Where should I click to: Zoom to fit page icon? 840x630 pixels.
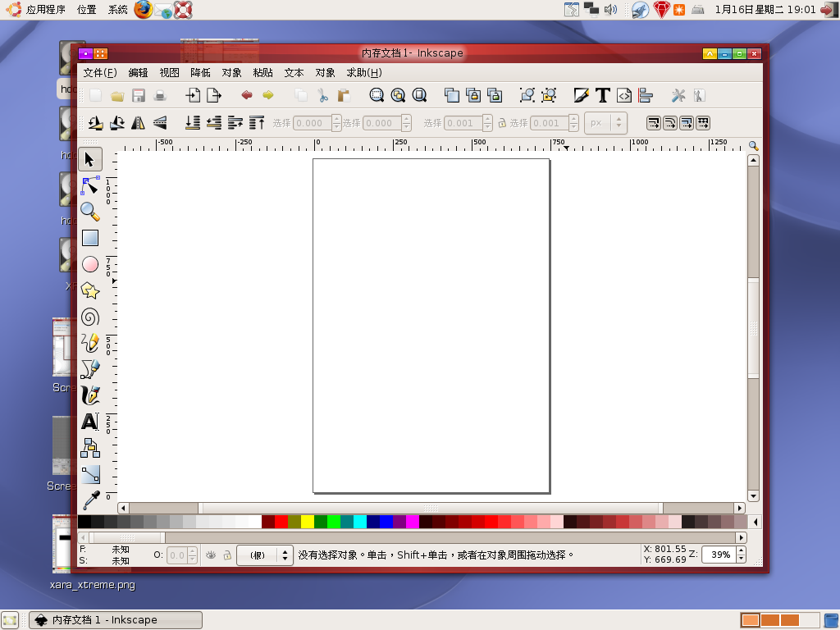(419, 95)
